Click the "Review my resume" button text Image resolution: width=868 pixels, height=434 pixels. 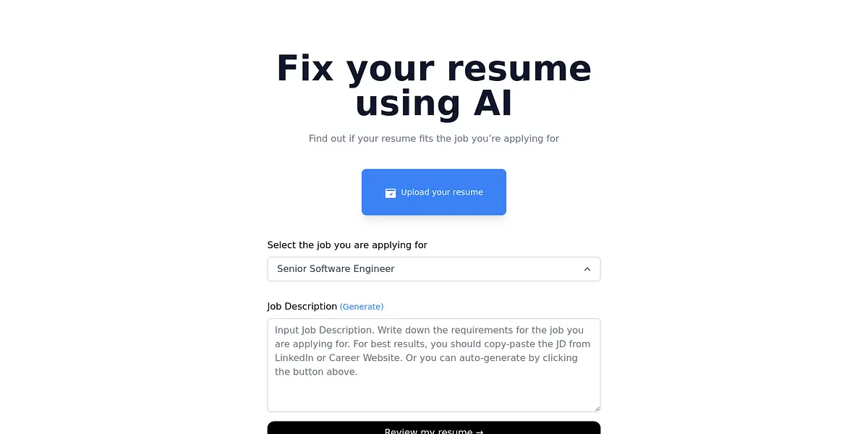click(427, 431)
